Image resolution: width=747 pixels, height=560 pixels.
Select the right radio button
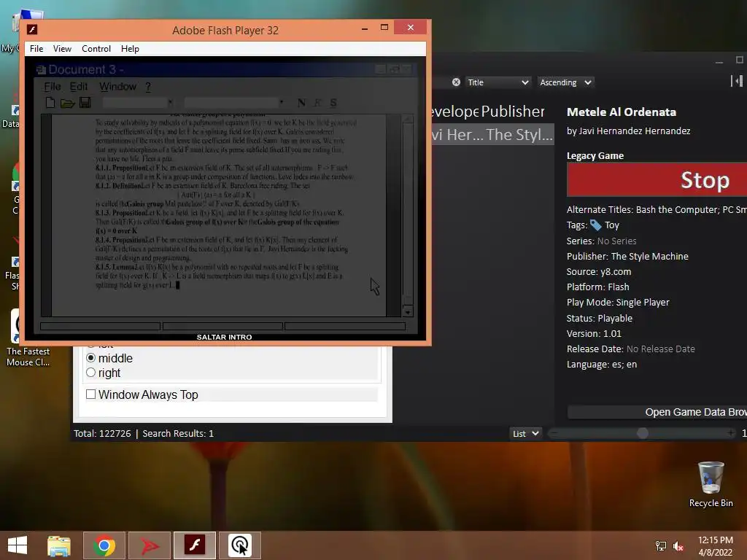pyautogui.click(x=91, y=373)
